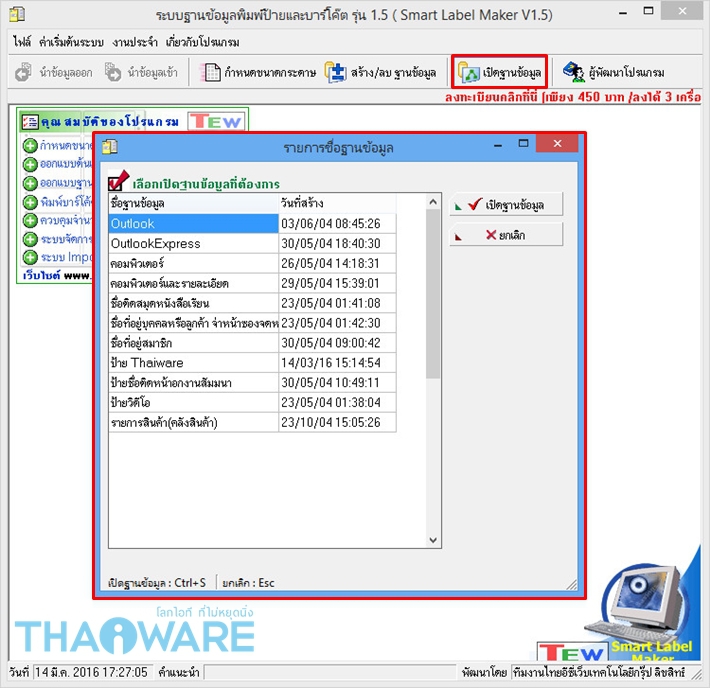The height and width of the screenshot is (688, 710).
Task: Click the status bar date 14 มี.ค. 2016
Action: coord(92,672)
